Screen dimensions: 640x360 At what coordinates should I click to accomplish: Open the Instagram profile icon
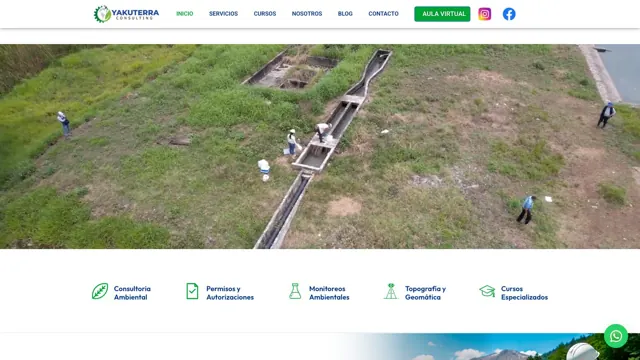[x=484, y=14]
